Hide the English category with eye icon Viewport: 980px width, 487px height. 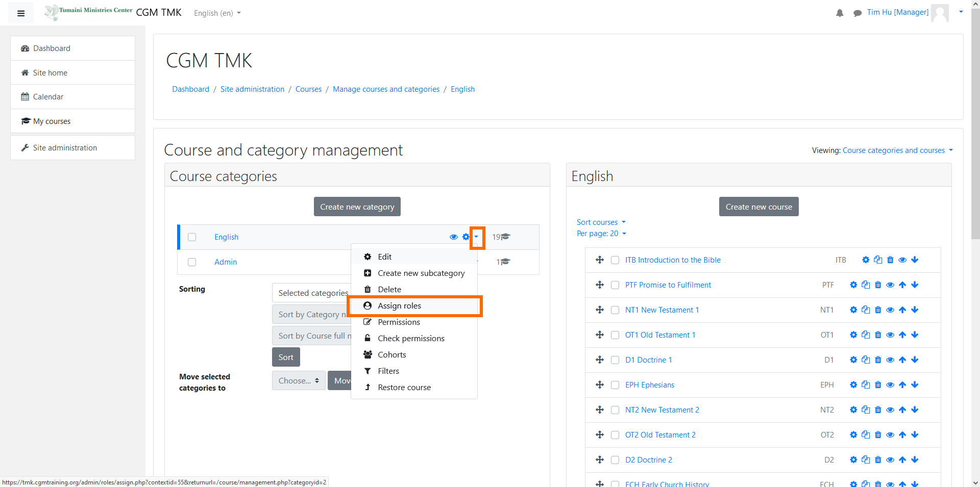tap(453, 237)
